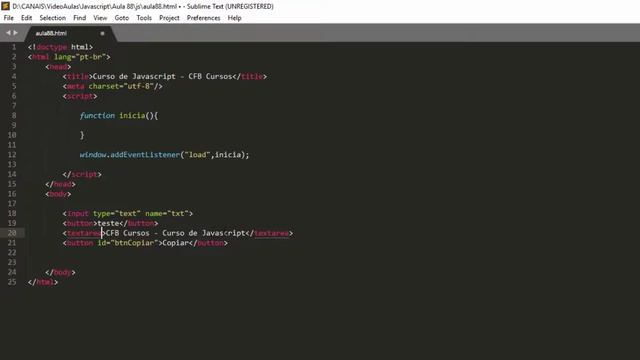The height and width of the screenshot is (360, 640).
Task: Click the opening body tag on line 16
Action: click(x=58, y=194)
